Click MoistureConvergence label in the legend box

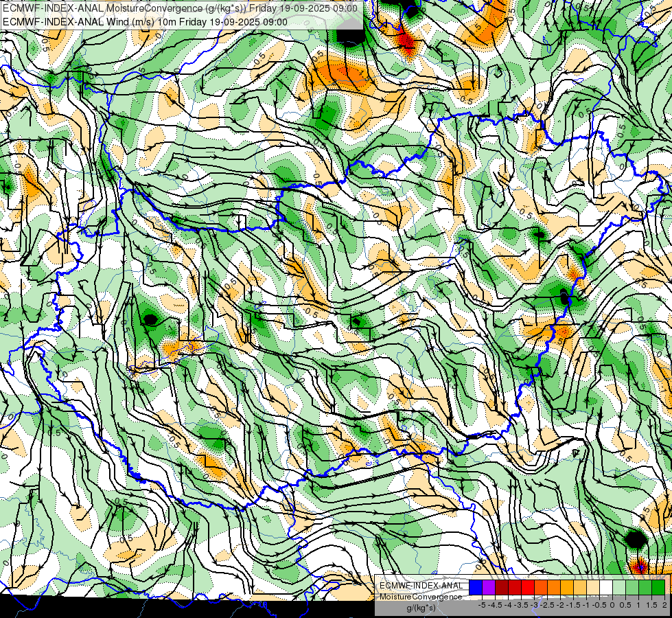[x=421, y=597]
